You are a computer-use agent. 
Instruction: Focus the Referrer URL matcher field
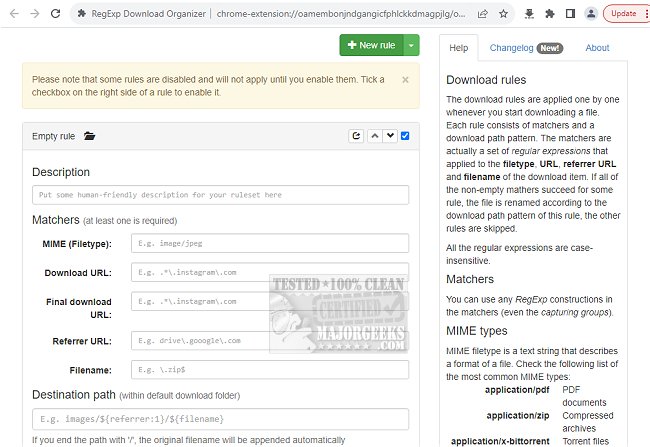[x=270, y=341]
